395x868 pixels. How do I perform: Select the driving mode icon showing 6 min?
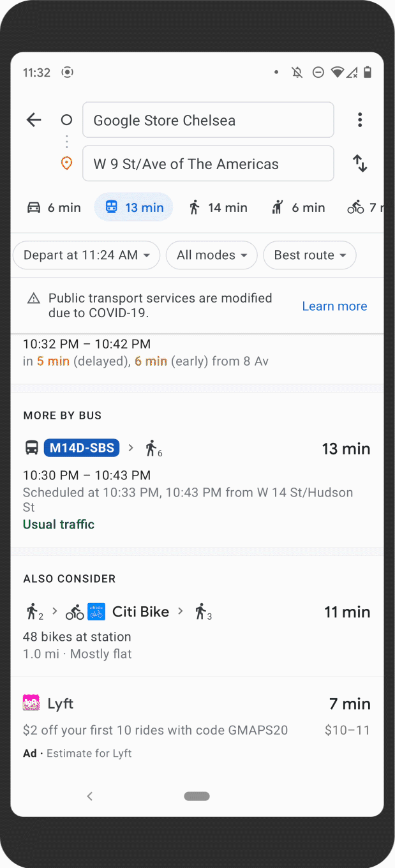click(33, 207)
